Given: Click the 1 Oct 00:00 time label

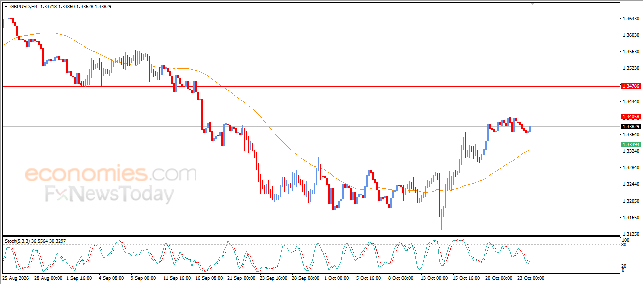Looking at the screenshot, I should (337, 278).
